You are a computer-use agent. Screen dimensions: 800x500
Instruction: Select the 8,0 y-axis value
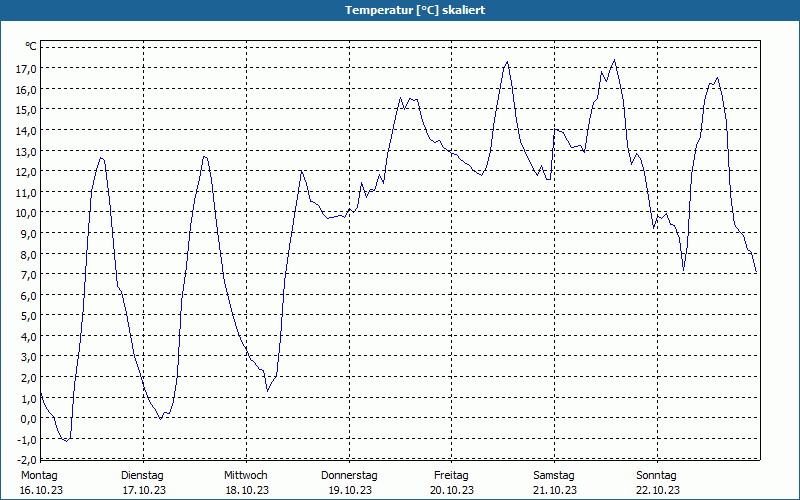[29, 254]
